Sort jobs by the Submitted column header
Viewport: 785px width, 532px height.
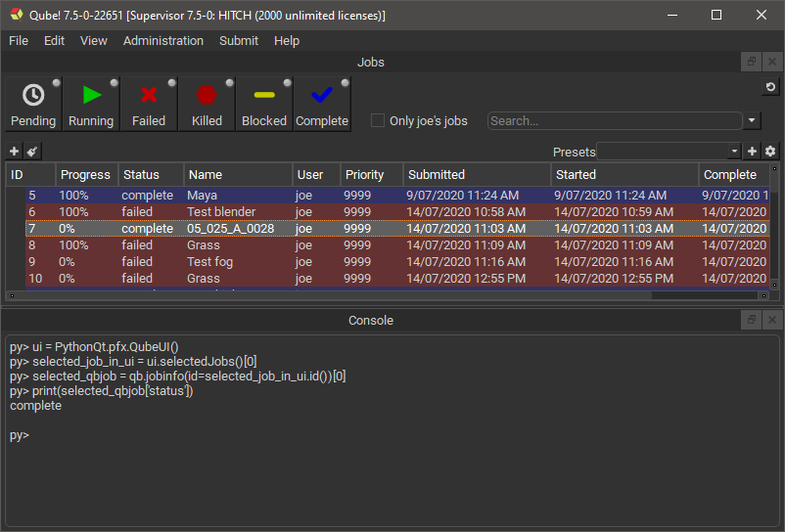(x=437, y=175)
